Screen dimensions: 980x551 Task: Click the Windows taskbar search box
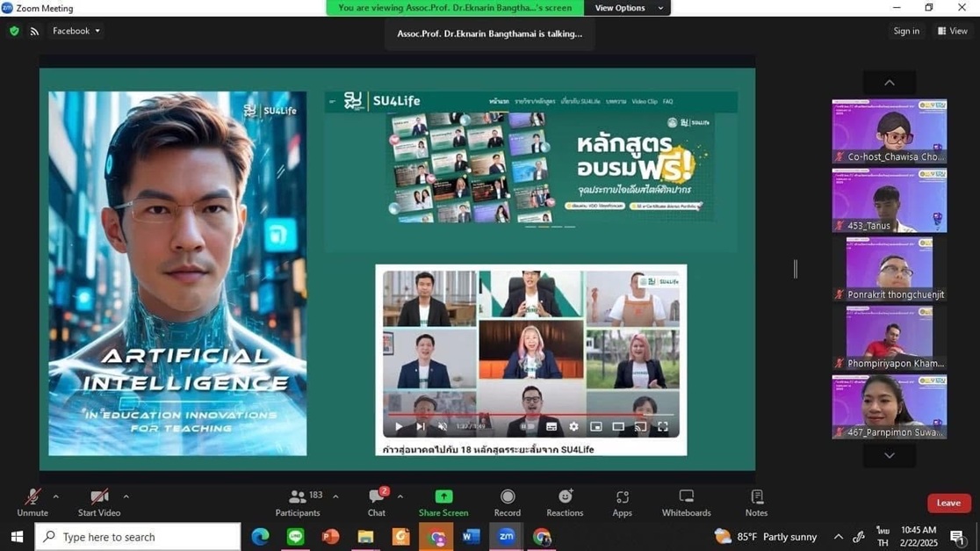coord(138,537)
